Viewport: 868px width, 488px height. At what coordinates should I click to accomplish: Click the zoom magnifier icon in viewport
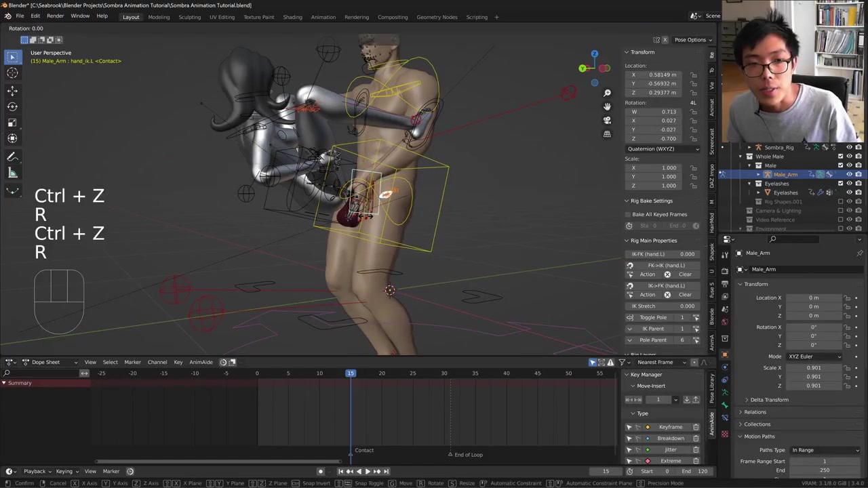pyautogui.click(x=607, y=93)
